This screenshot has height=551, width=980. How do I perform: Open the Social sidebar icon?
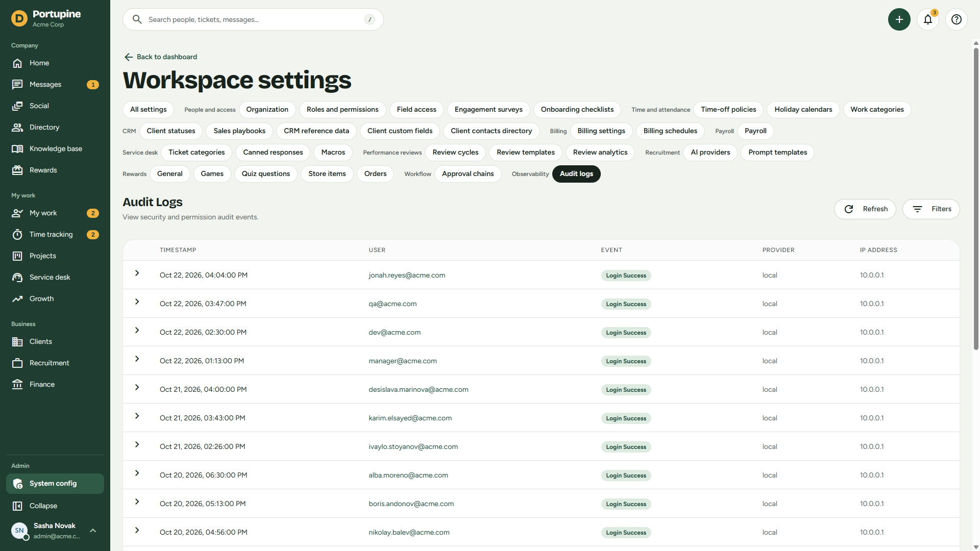17,106
